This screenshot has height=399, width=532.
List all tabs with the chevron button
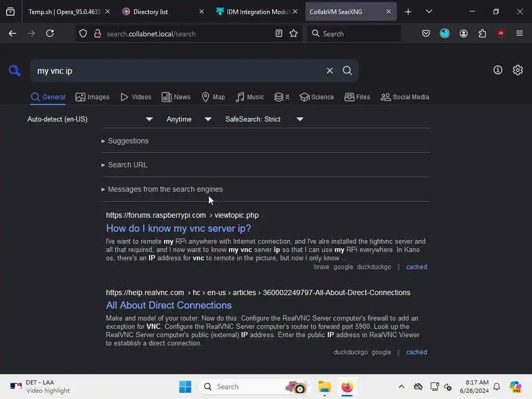point(429,11)
